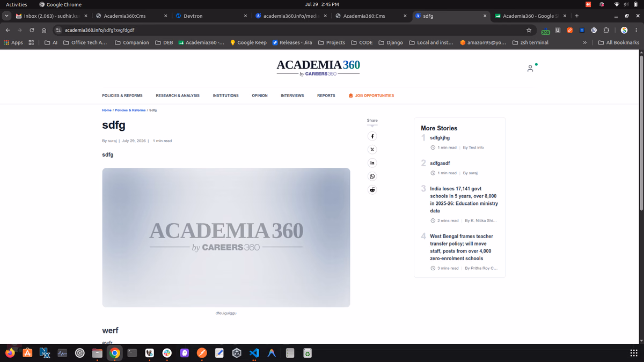This screenshot has height=362, width=644.
Task: View site information icon in address bar
Action: (58, 30)
